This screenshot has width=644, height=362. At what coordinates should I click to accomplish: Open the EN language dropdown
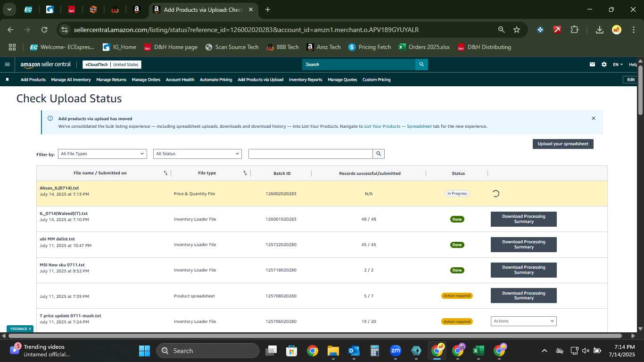coord(618,65)
